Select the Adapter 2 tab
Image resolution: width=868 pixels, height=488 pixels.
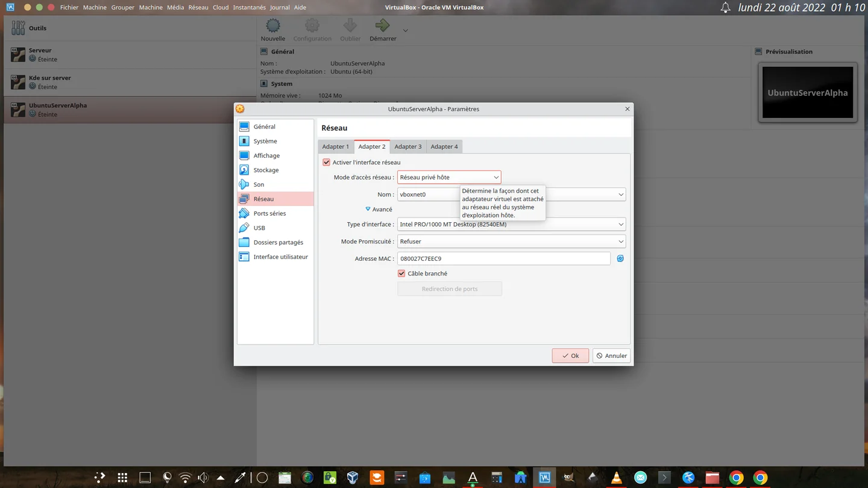pyautogui.click(x=372, y=146)
